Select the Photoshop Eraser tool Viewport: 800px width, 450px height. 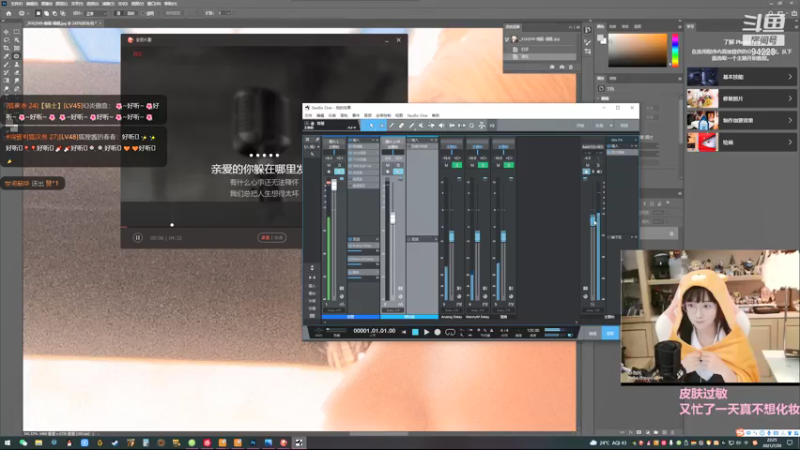point(16,72)
